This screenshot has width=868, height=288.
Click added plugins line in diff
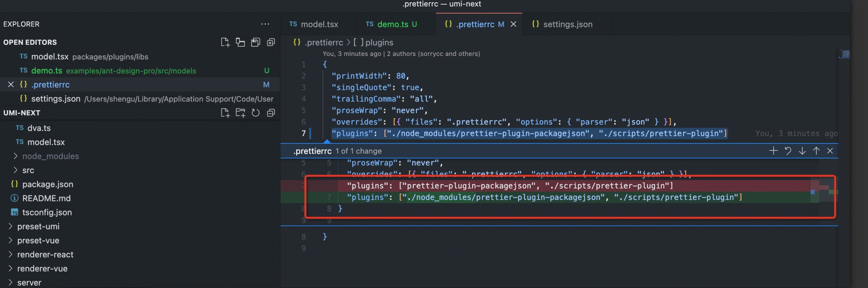tap(544, 197)
